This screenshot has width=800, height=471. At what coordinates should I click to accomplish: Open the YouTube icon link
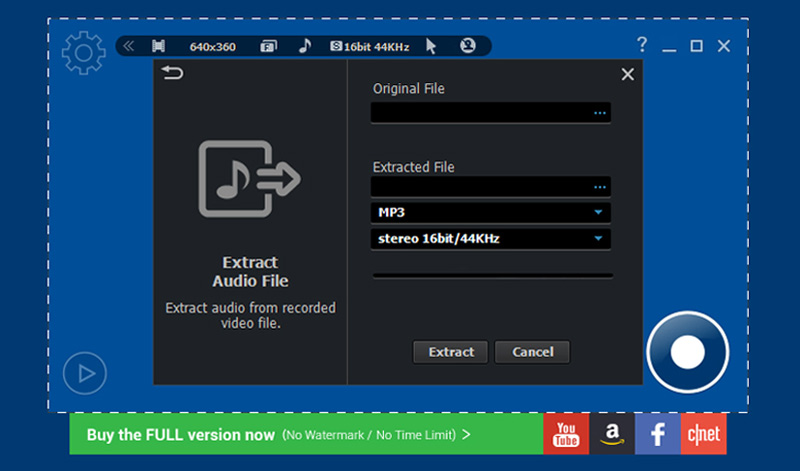pos(566,434)
